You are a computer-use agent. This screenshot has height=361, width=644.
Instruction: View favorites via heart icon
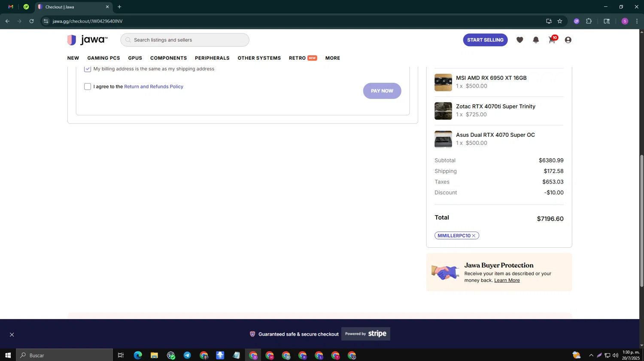[519, 40]
